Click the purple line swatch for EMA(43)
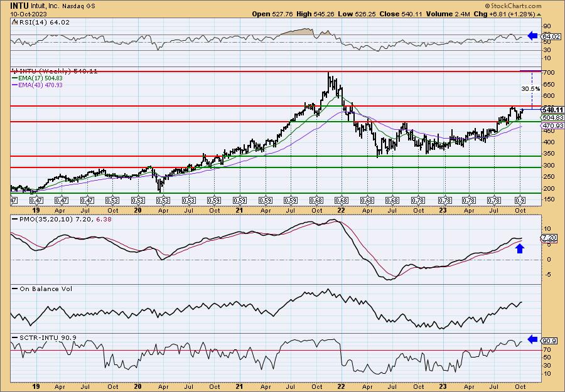The width and height of the screenshot is (565, 392). click(15, 85)
